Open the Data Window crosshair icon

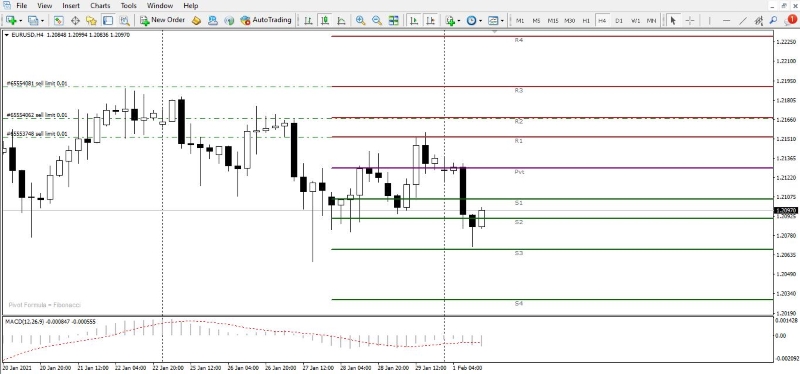(75, 20)
